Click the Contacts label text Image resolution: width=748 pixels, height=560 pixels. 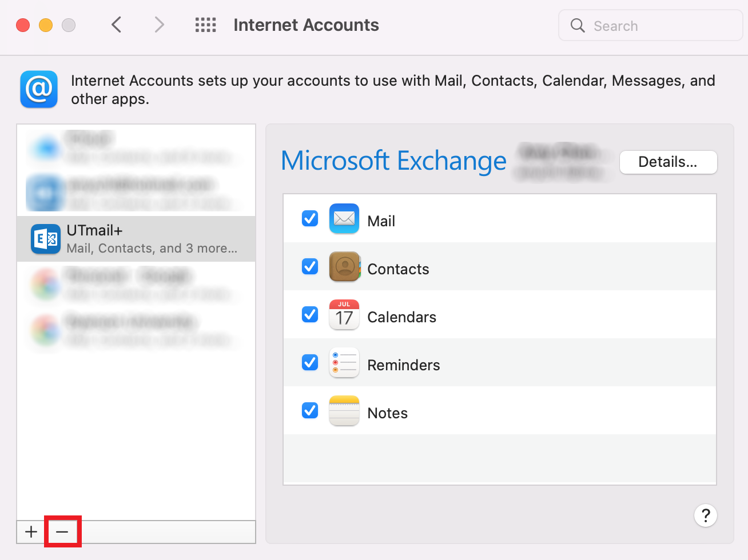pos(398,269)
